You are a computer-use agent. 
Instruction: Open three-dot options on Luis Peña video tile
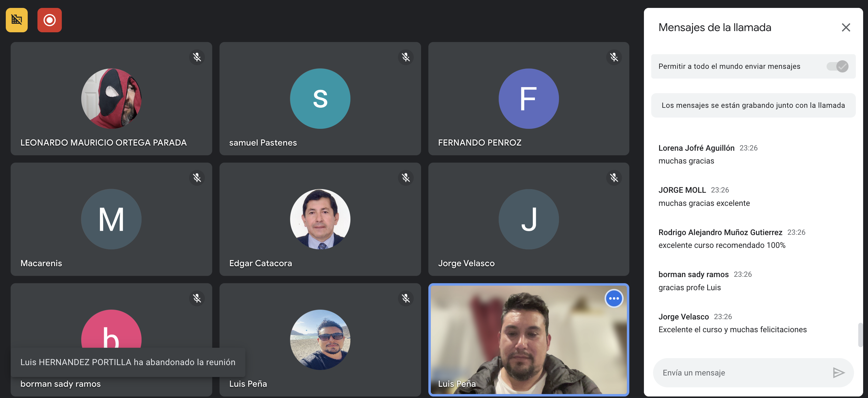coord(614,298)
